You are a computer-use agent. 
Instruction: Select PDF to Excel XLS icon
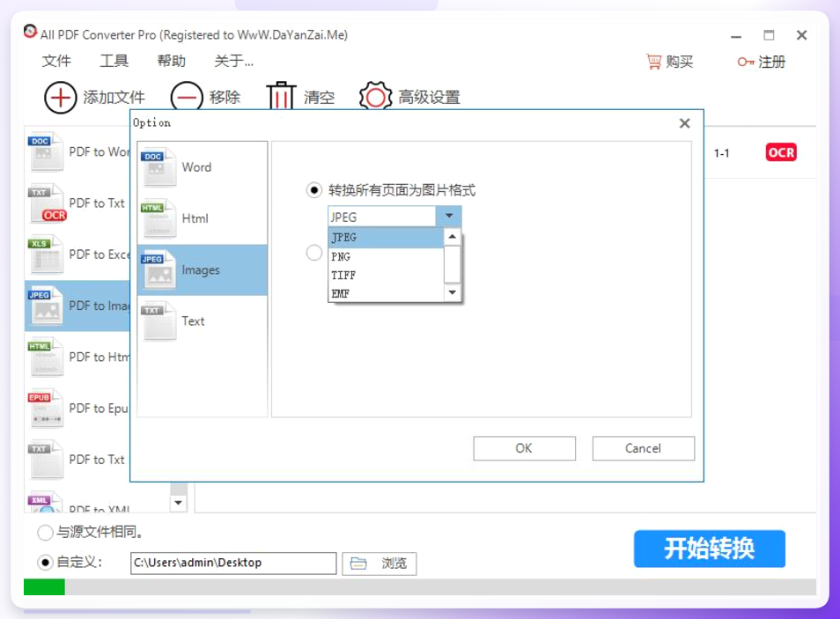(46, 254)
